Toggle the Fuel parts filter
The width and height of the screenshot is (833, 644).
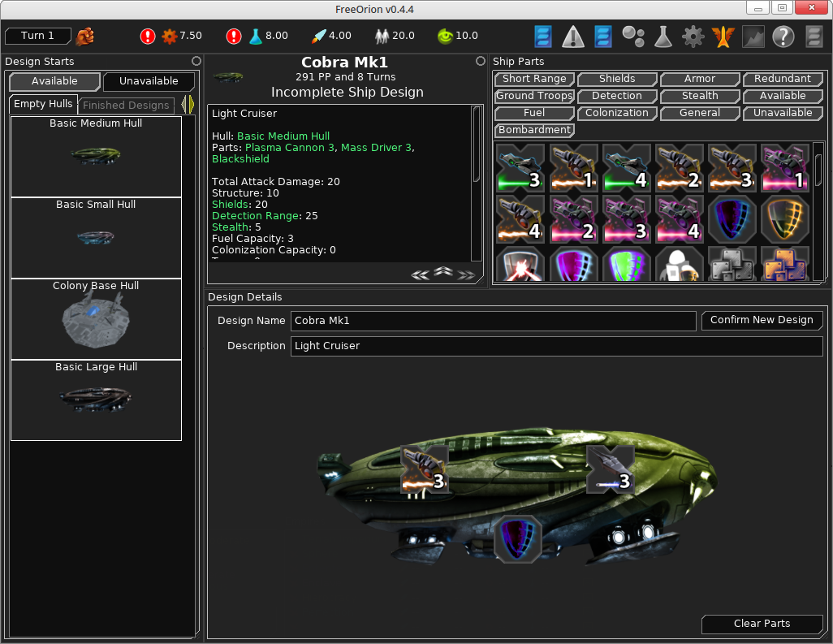pyautogui.click(x=534, y=113)
